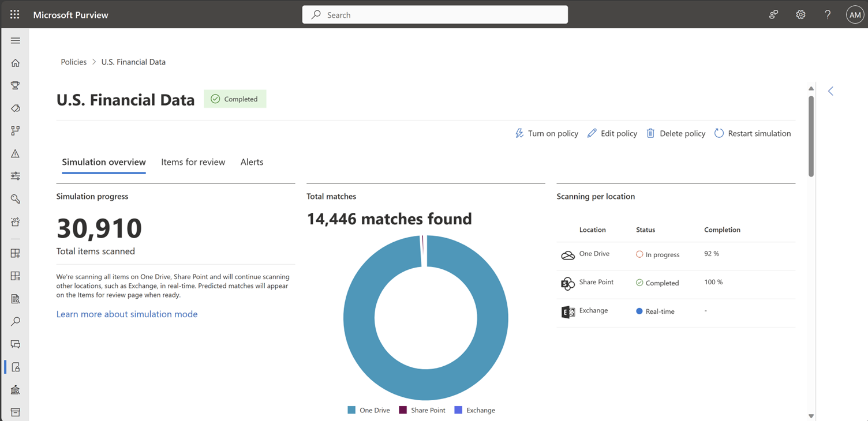The image size is (868, 421).
Task: Open the trophy Compliance Manager icon
Action: click(x=16, y=85)
